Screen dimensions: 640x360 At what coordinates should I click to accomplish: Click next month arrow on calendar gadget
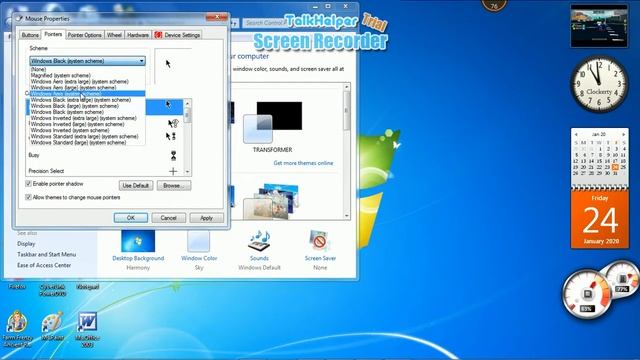tap(624, 134)
